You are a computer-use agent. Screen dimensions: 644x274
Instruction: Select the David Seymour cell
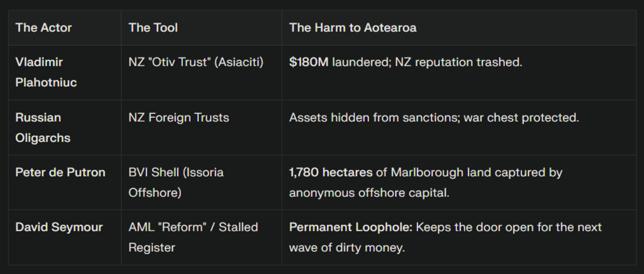59,227
